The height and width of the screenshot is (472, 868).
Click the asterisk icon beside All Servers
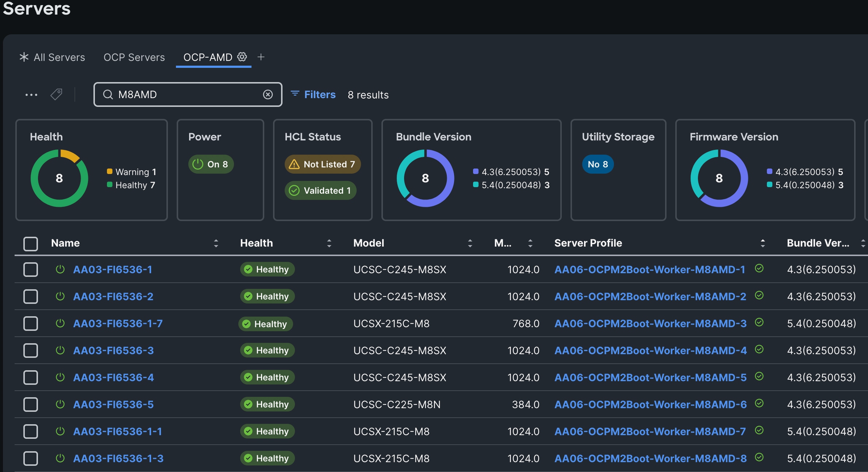pos(24,57)
